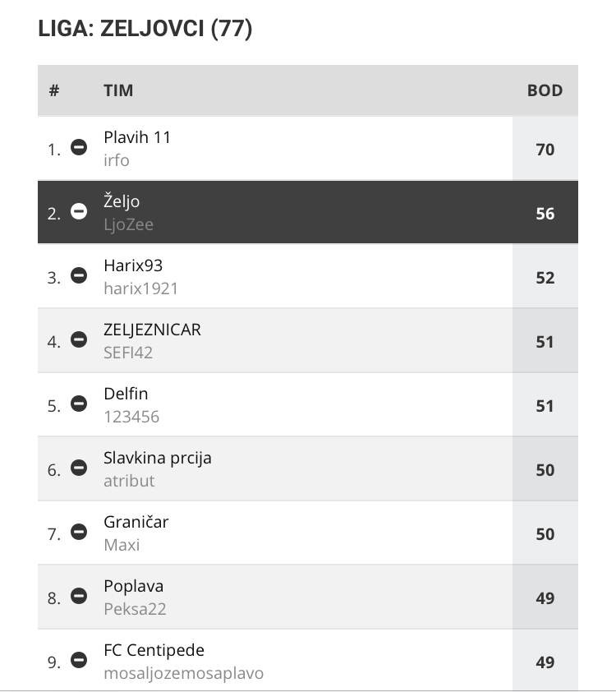Click the BOD column header

click(x=545, y=90)
